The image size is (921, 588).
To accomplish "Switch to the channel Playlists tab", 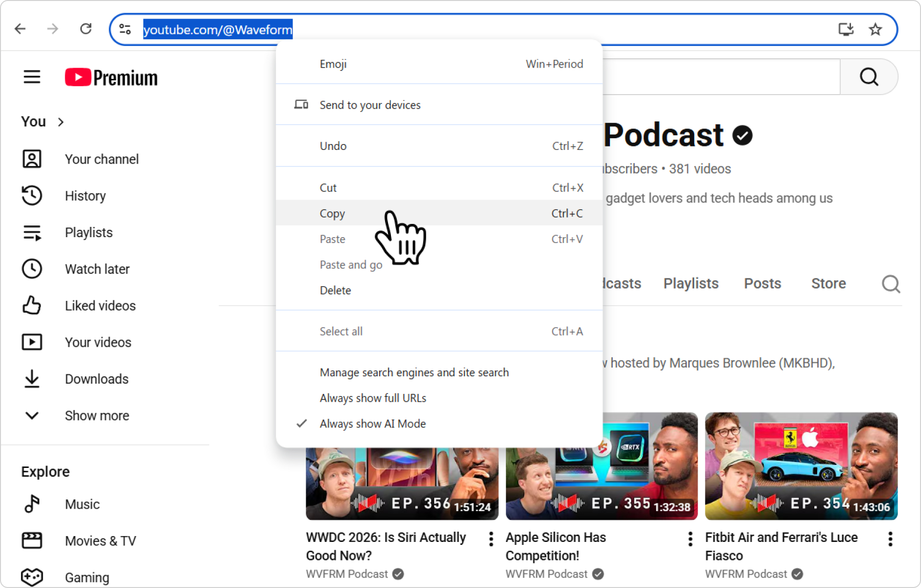I will pyautogui.click(x=691, y=283).
